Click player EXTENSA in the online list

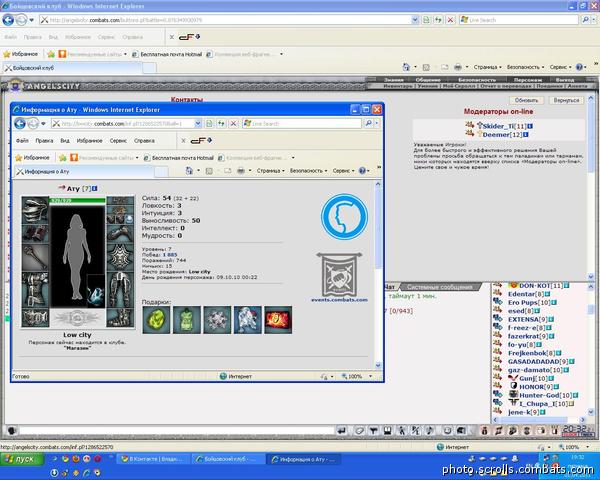(x=523, y=319)
